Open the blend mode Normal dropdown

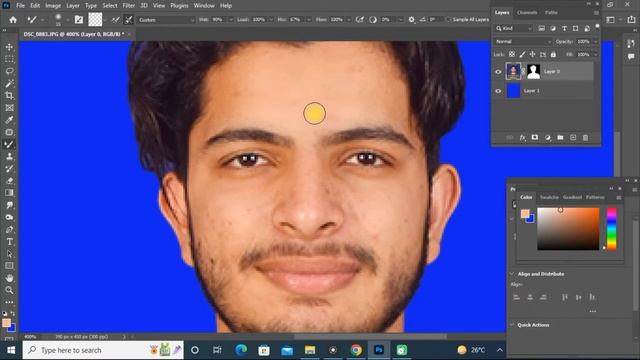523,42
